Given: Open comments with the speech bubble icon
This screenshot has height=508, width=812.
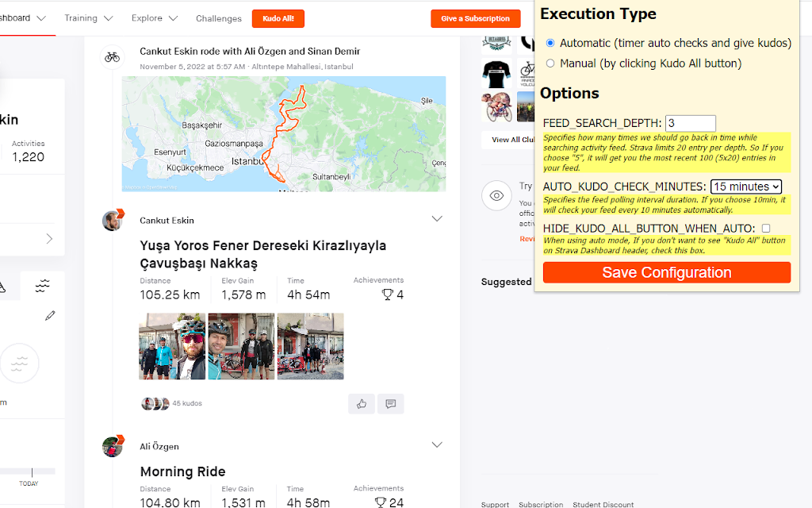Looking at the screenshot, I should (x=391, y=404).
